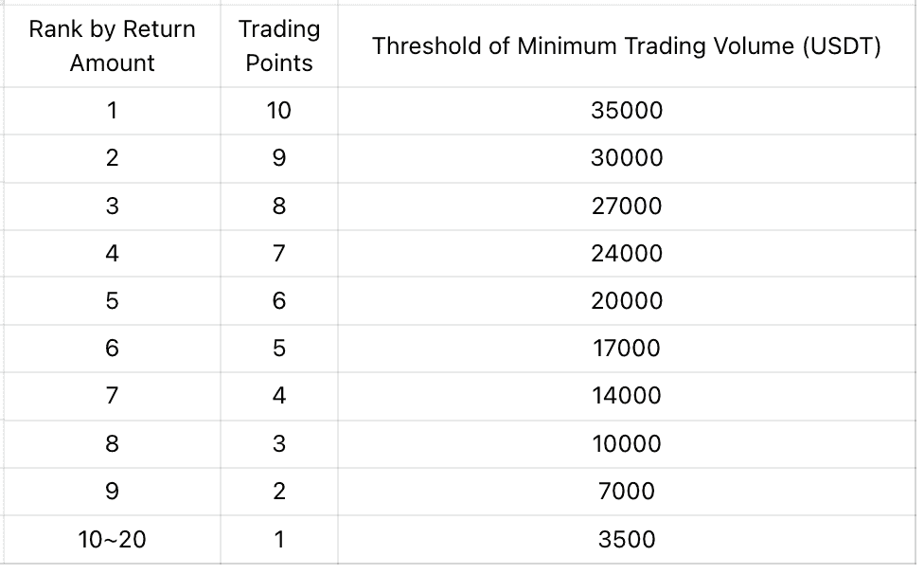This screenshot has height=574, width=924.
Task: Select the Trading Points cell in the 14000 row
Action: coord(278,396)
